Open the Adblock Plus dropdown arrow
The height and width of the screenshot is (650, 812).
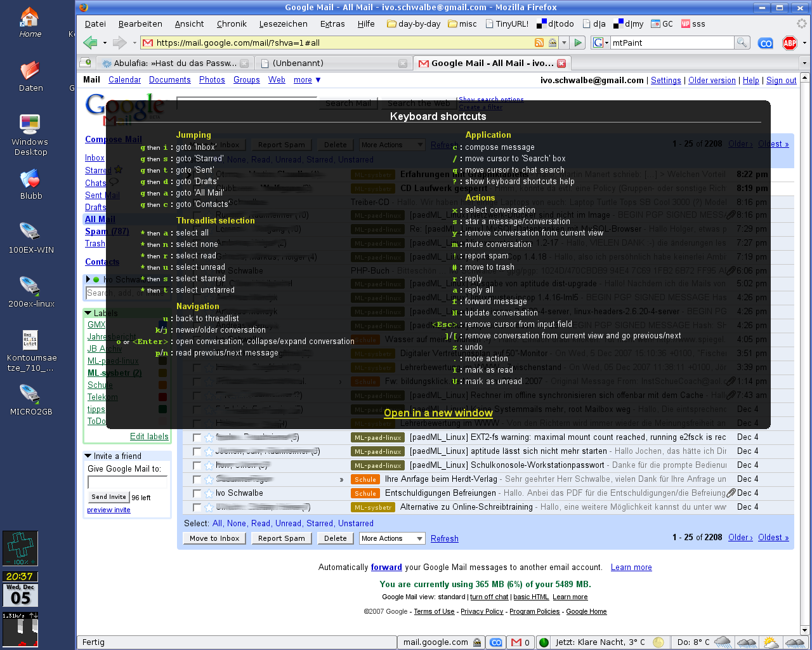pyautogui.click(x=804, y=43)
